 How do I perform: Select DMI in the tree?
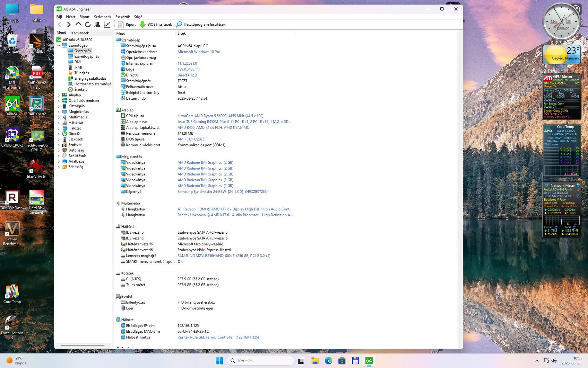click(x=78, y=62)
